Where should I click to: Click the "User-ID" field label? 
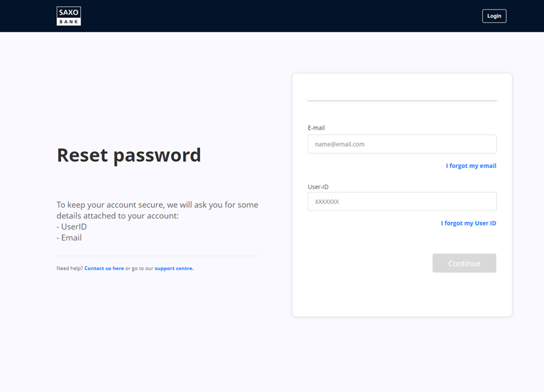coord(318,187)
